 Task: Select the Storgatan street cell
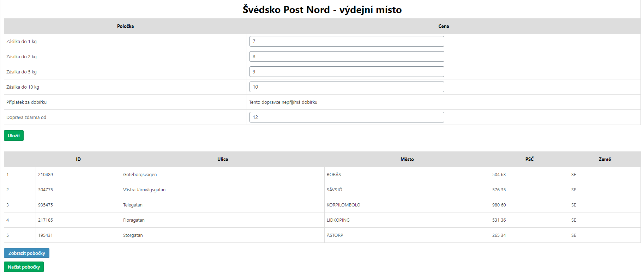click(x=133, y=235)
